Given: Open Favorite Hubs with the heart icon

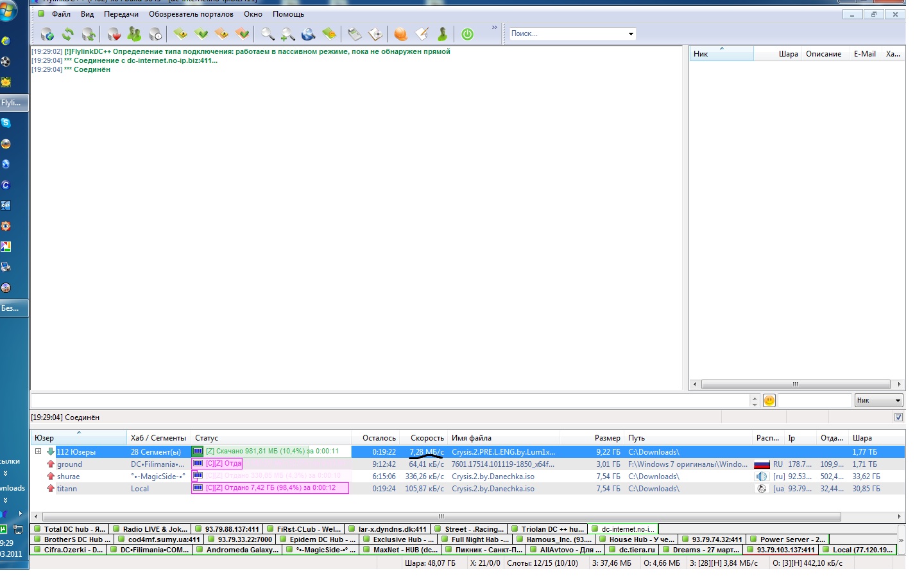Looking at the screenshot, I should (114, 34).
